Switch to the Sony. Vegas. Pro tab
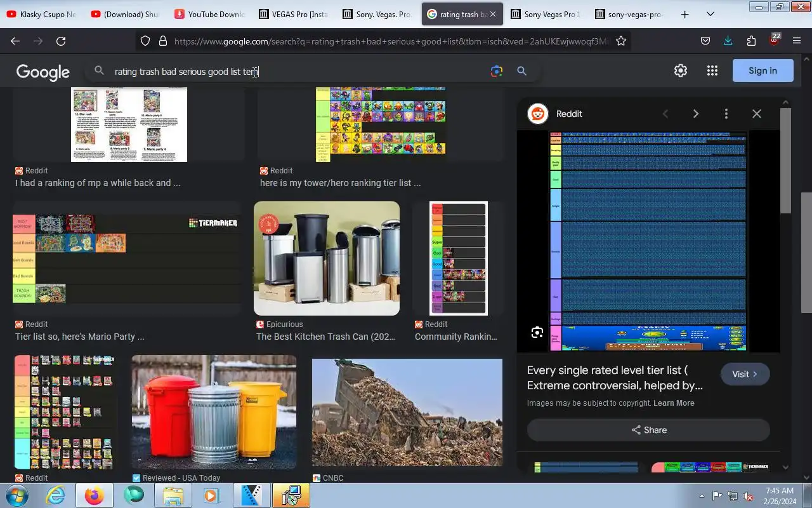 tap(378, 14)
